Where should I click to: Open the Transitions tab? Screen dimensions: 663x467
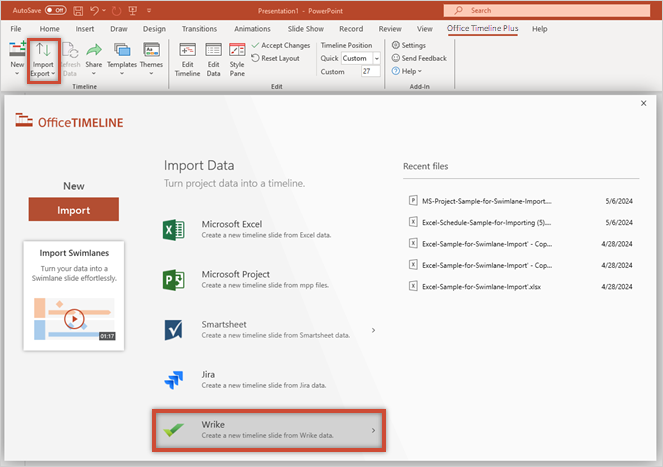click(200, 29)
